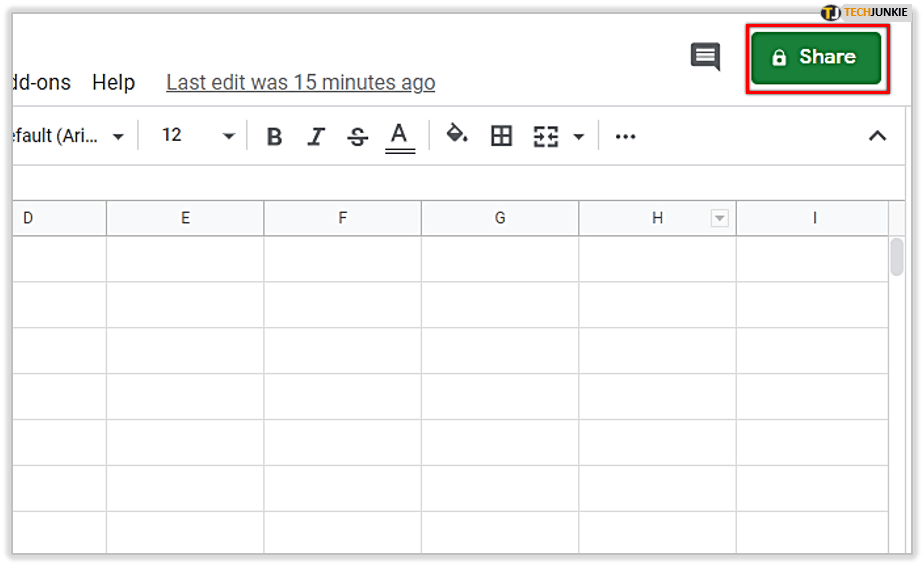Open the text color picker
This screenshot has width=924, height=566.
tap(400, 137)
